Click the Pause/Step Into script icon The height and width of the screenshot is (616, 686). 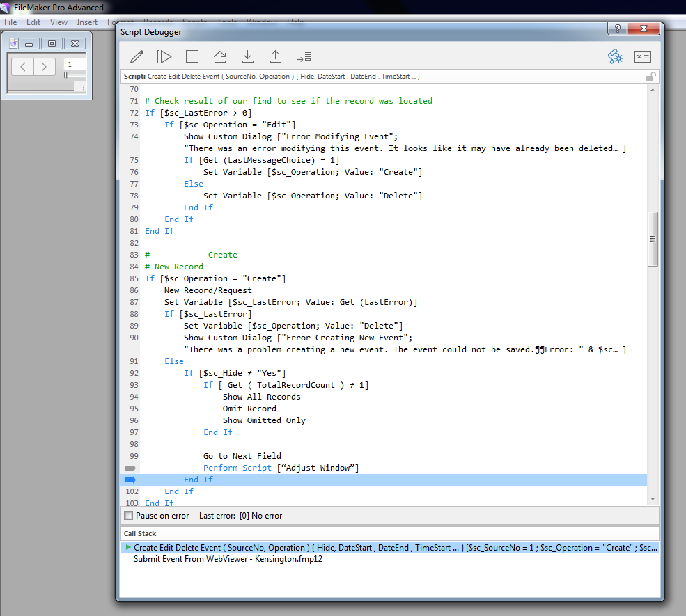tap(248, 56)
